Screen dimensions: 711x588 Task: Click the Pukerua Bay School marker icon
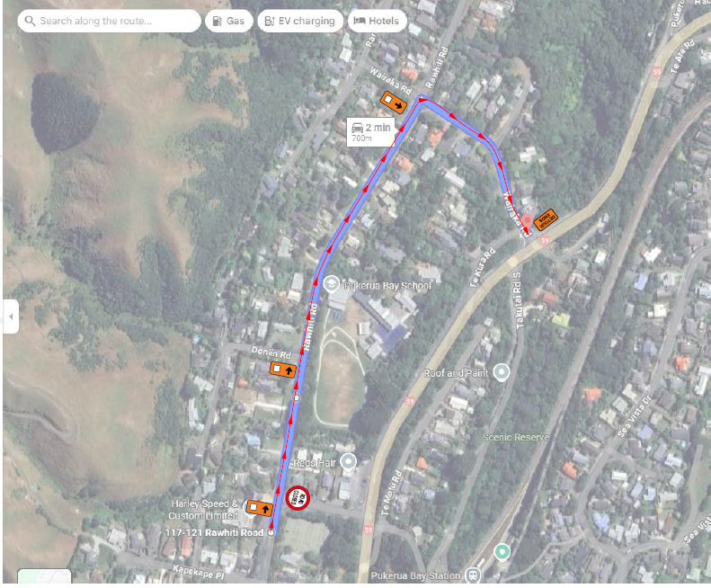[x=332, y=284]
